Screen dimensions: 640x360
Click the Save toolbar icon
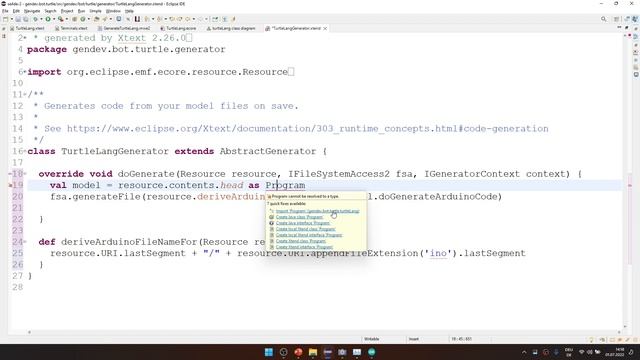[x=18, y=19]
